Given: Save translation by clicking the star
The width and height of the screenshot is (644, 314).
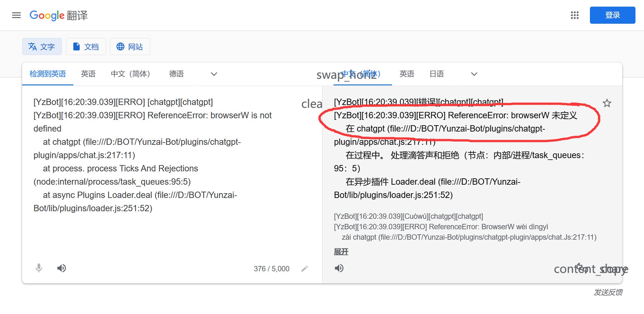Looking at the screenshot, I should (x=607, y=103).
